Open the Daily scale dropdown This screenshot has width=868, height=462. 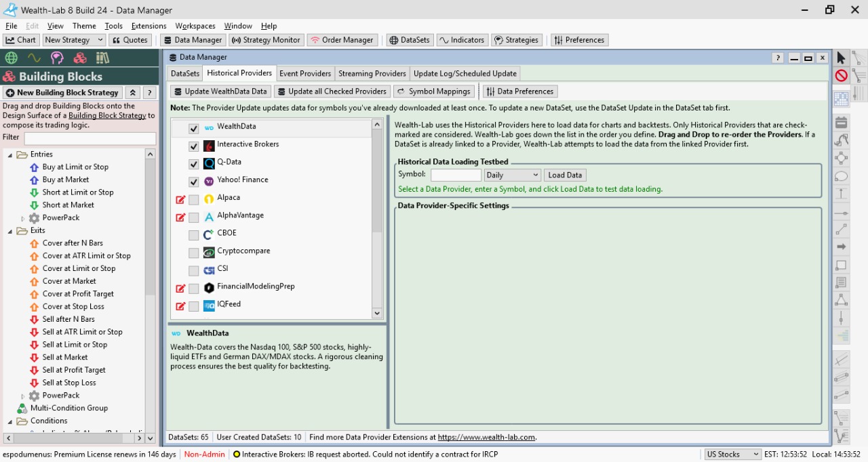512,175
